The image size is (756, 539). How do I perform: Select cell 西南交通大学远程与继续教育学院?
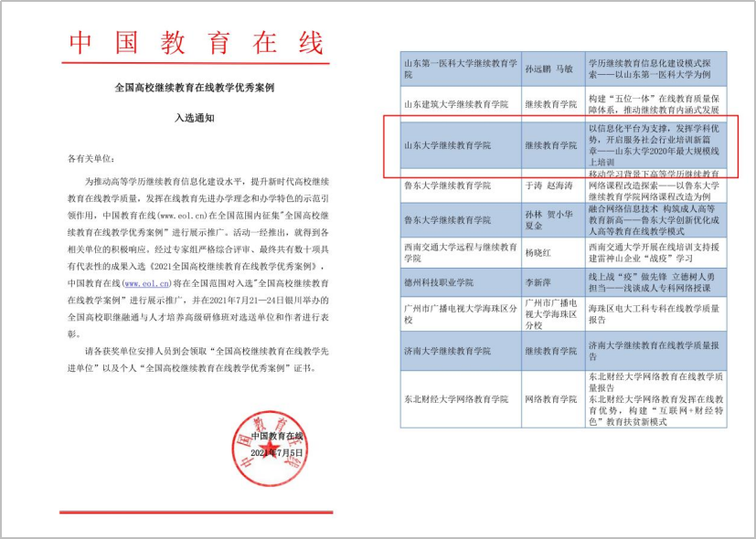click(461, 252)
